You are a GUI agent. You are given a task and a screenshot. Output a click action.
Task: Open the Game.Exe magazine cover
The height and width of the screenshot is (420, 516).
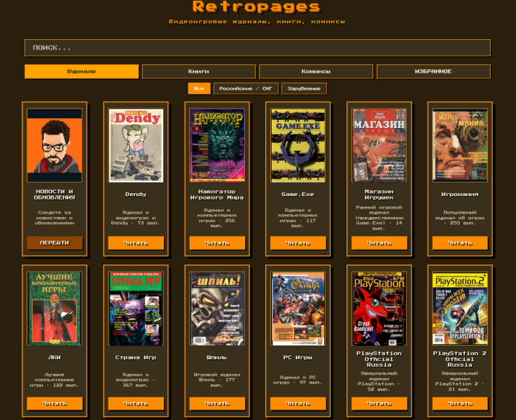pyautogui.click(x=298, y=146)
